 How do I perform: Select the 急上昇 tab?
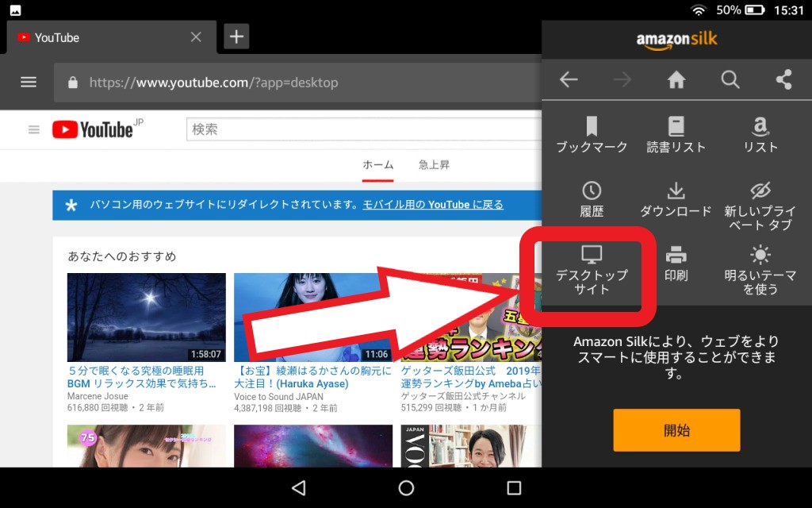434,165
